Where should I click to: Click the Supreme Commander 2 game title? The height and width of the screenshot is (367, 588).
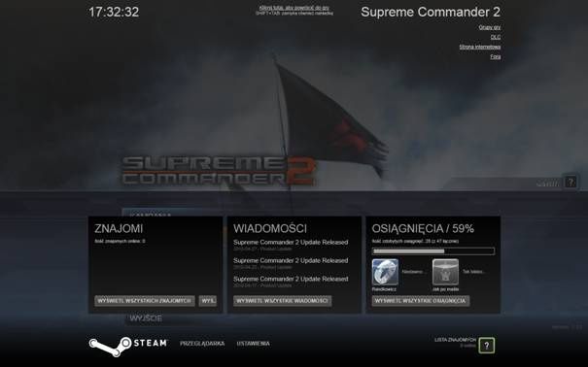click(431, 12)
